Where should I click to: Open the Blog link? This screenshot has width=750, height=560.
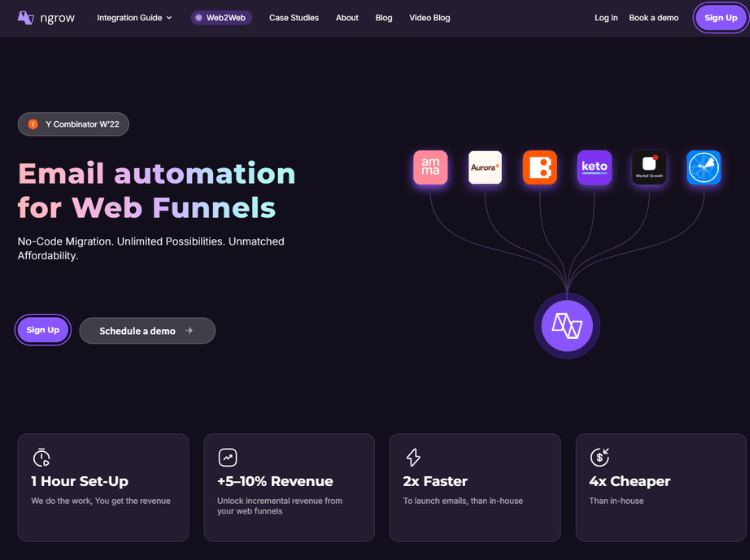(x=384, y=18)
